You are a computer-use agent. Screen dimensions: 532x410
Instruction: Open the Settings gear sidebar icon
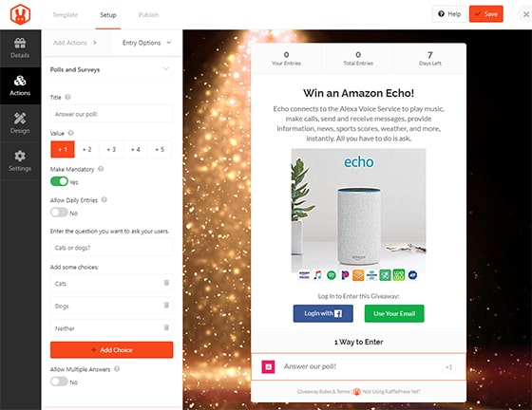pos(20,161)
